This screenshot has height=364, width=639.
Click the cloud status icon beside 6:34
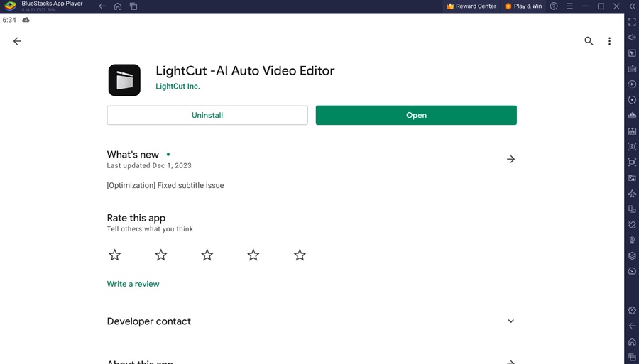(26, 20)
